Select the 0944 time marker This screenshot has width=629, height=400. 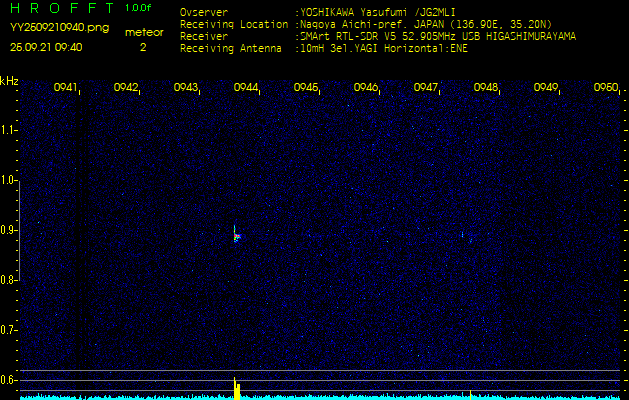tap(246, 88)
